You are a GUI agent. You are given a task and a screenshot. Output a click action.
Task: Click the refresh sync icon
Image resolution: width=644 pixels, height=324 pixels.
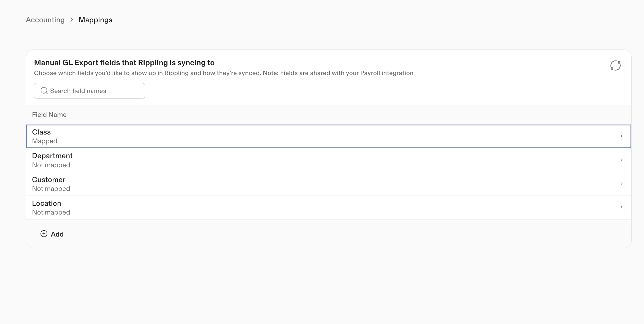615,65
